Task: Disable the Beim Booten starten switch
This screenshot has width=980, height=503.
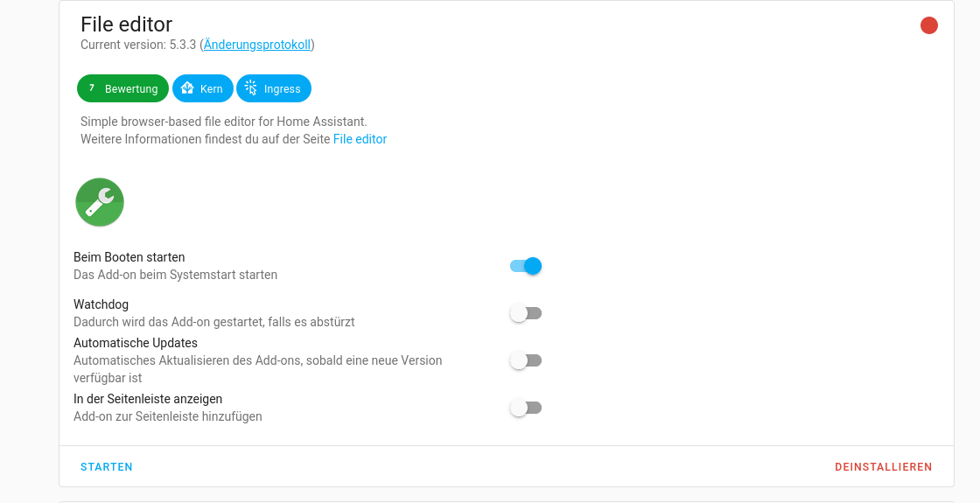Action: pos(526,266)
